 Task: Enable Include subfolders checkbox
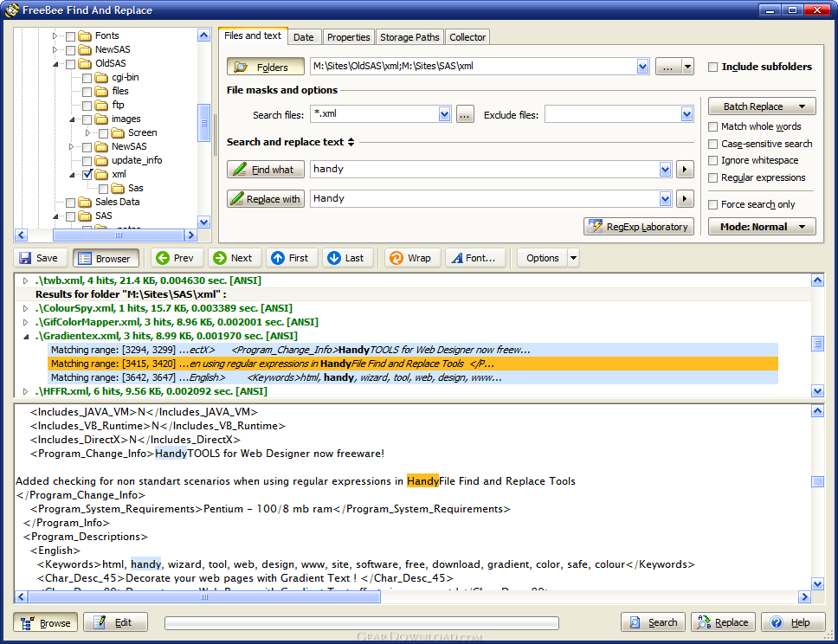[x=712, y=67]
